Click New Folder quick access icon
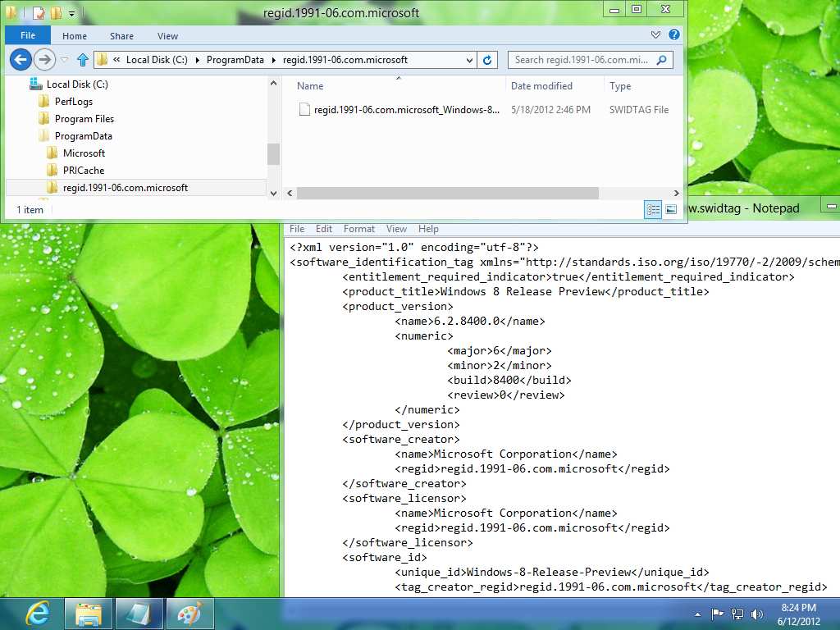Viewport: 840px width, 630px height. click(x=56, y=11)
